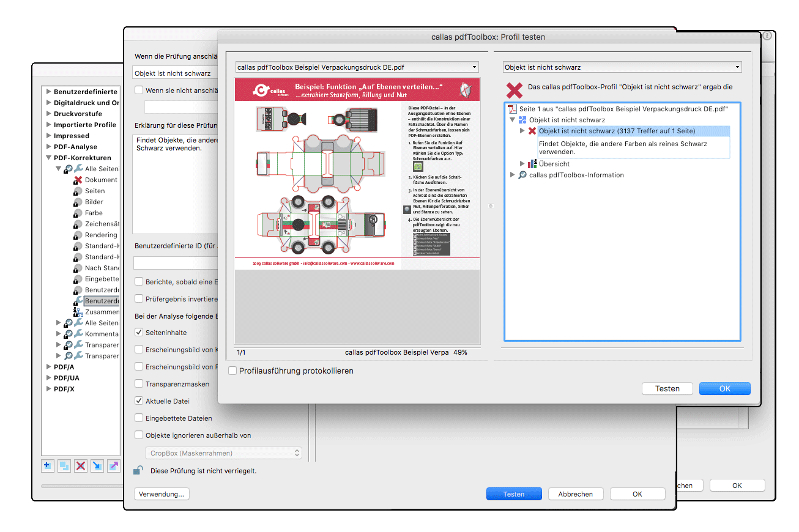Open the CropBox (Maskenrahmen) dropdown
Image resolution: width=799 pixels, height=532 pixels.
click(224, 453)
